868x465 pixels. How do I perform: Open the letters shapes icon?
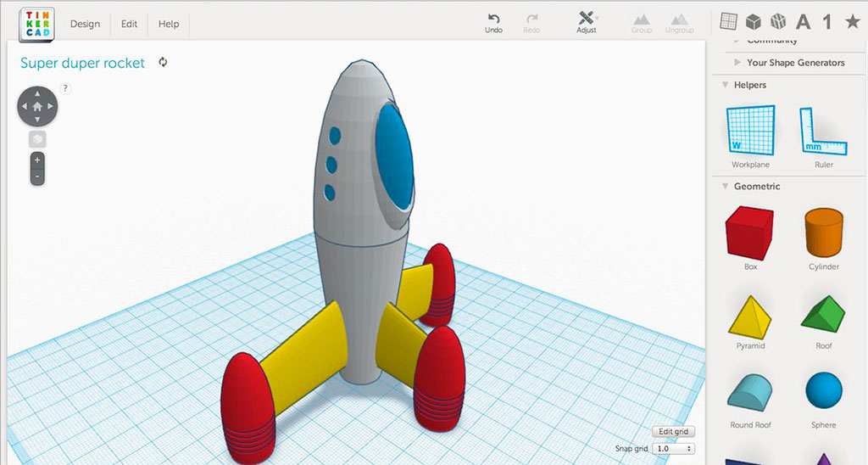coord(804,21)
